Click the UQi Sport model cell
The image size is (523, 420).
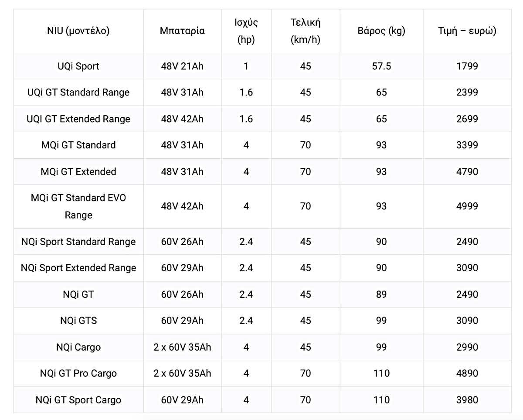tap(78, 66)
